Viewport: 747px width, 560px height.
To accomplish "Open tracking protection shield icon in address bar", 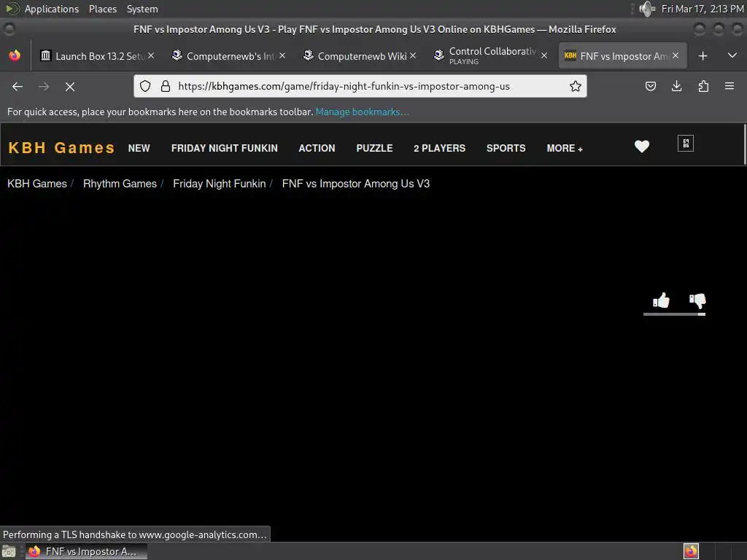I will point(145,86).
